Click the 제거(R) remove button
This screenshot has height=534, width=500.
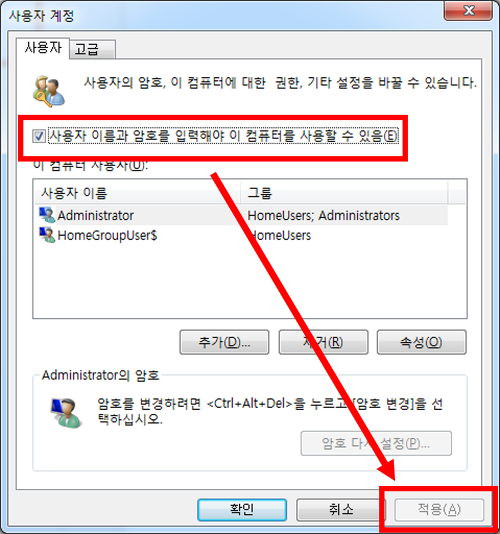click(323, 342)
